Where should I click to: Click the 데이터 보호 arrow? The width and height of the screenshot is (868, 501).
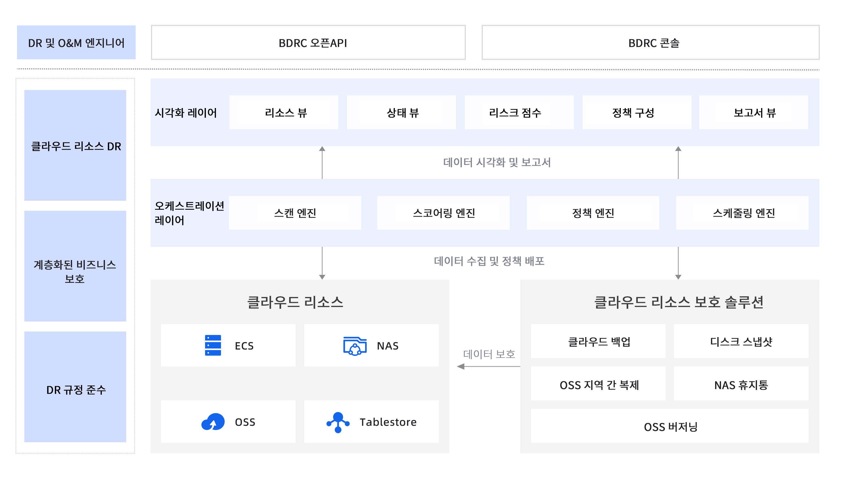488,366
